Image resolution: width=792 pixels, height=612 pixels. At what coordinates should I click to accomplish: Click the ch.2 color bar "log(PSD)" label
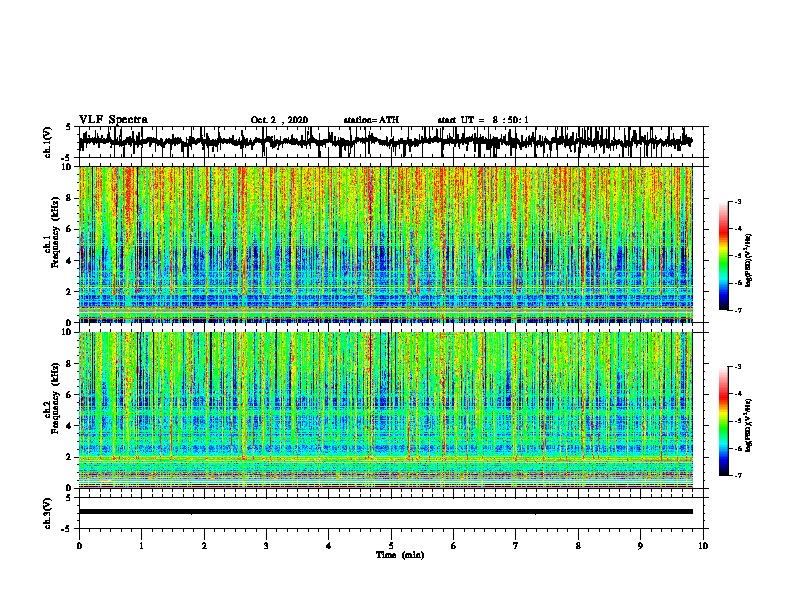749,425
